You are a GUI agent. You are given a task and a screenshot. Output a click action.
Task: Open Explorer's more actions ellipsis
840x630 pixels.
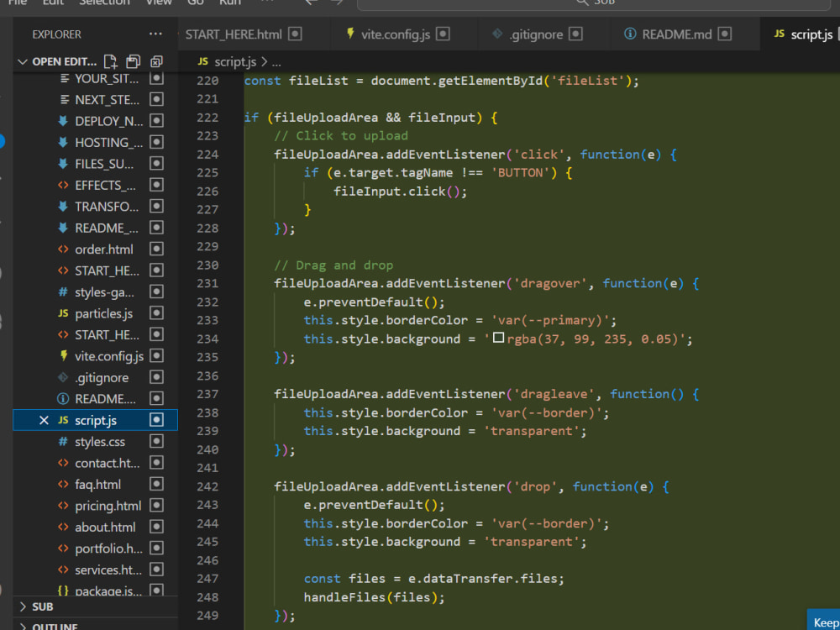click(155, 34)
